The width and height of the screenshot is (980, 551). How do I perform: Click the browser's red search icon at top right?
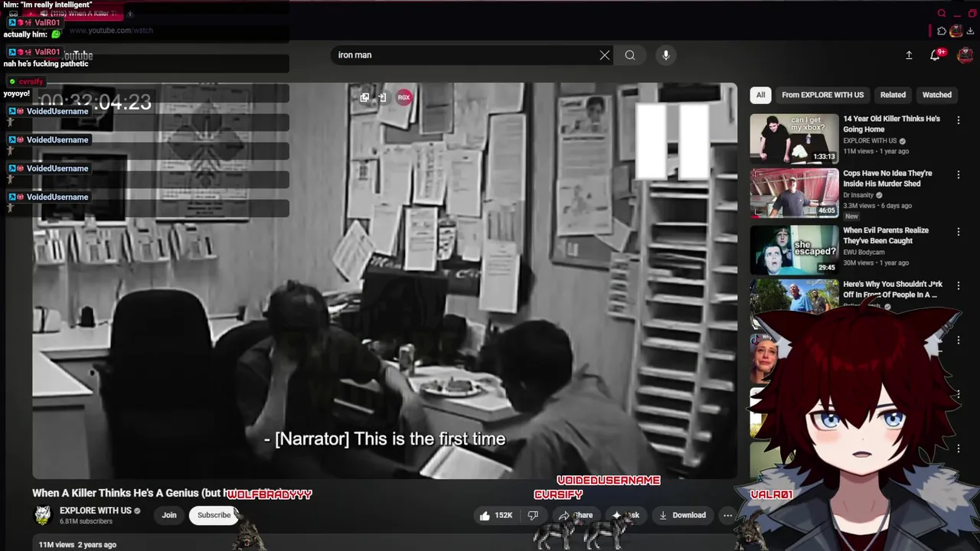(942, 13)
